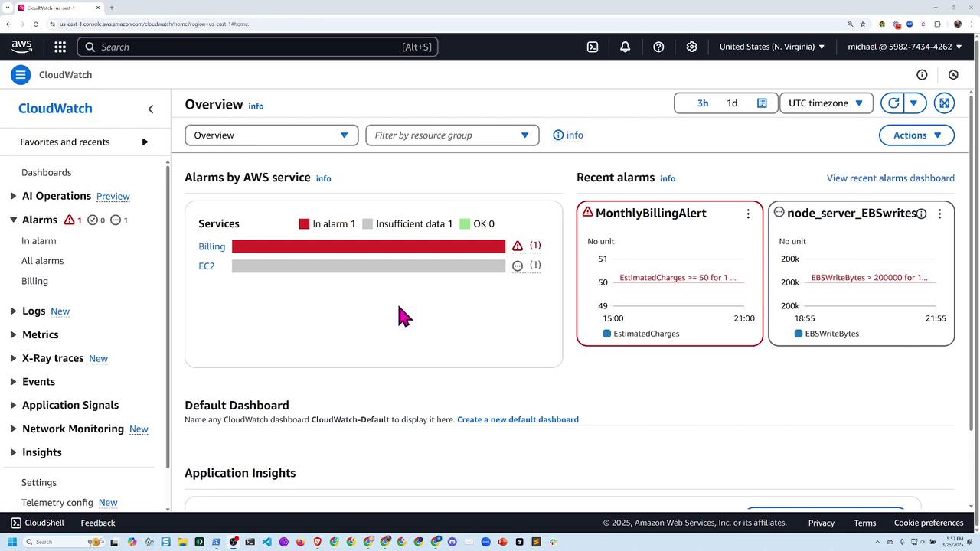This screenshot has height=551, width=980.
Task: Select the 3h time range
Action: click(702, 103)
